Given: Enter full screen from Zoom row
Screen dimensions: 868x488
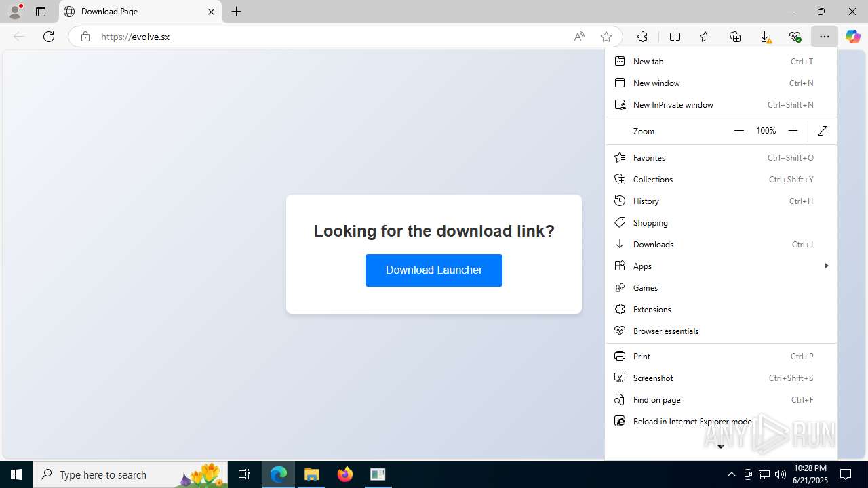Looking at the screenshot, I should click(823, 131).
